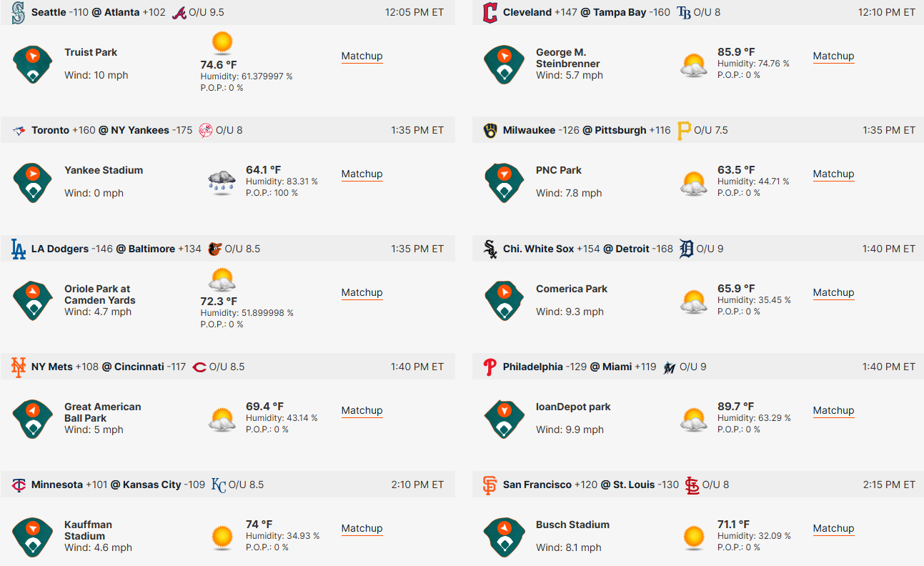924x566 pixels.
Task: Open Matchup for Philadelphia at Miami
Action: point(833,411)
